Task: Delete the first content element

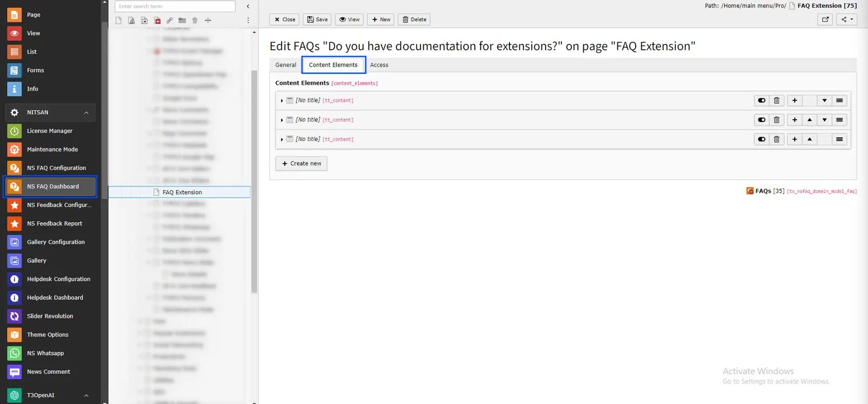Action: 777,100
